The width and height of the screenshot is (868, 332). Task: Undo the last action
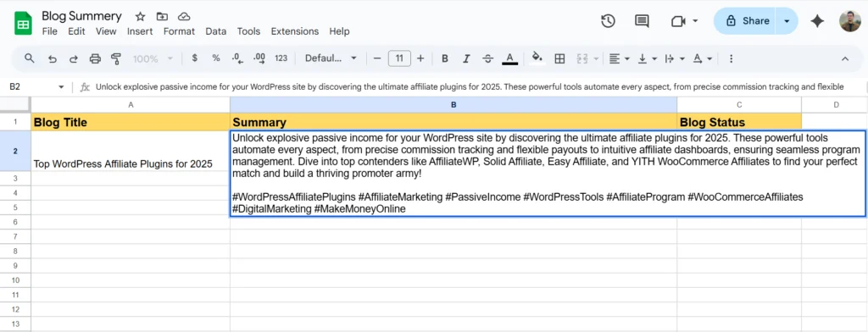[53, 58]
